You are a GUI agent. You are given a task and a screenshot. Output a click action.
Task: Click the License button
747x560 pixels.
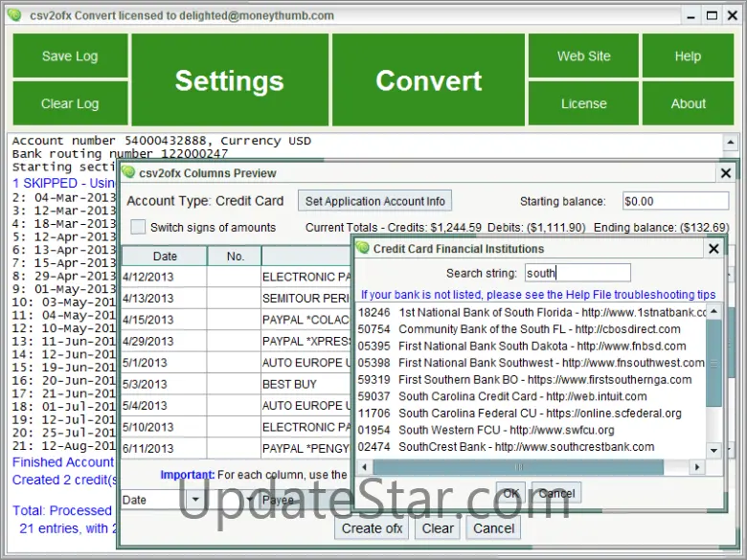coord(583,103)
